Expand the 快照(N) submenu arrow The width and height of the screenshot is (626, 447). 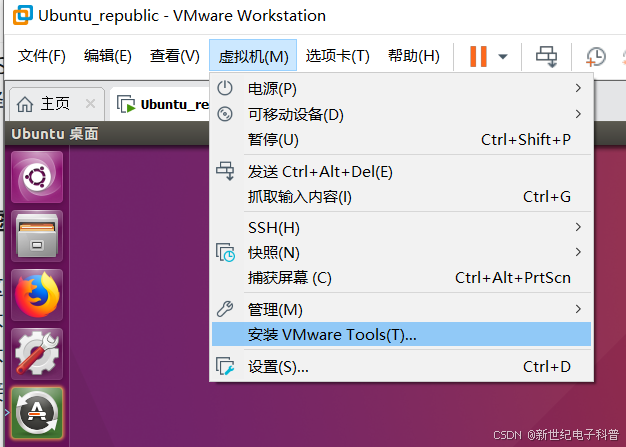tap(578, 252)
